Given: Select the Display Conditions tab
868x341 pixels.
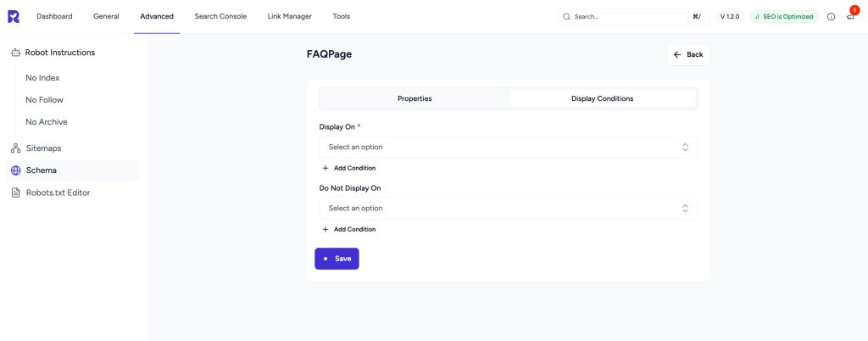Looking at the screenshot, I should point(602,98).
